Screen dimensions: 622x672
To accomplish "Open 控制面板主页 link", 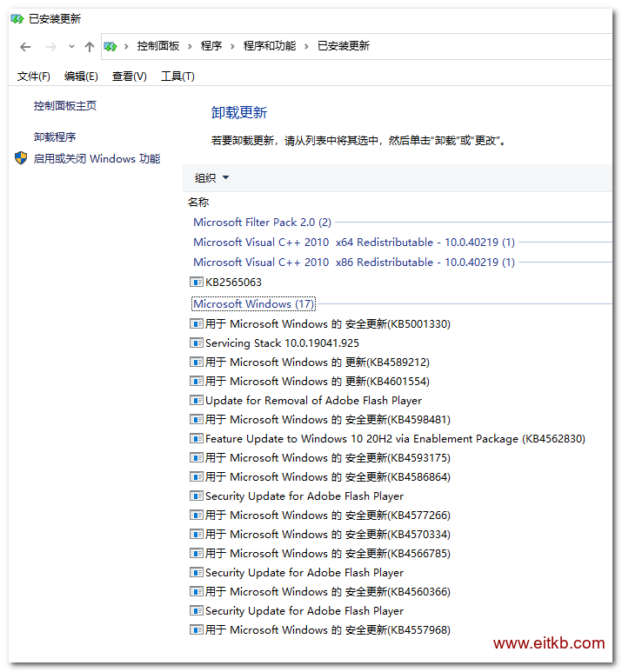I will point(65,105).
